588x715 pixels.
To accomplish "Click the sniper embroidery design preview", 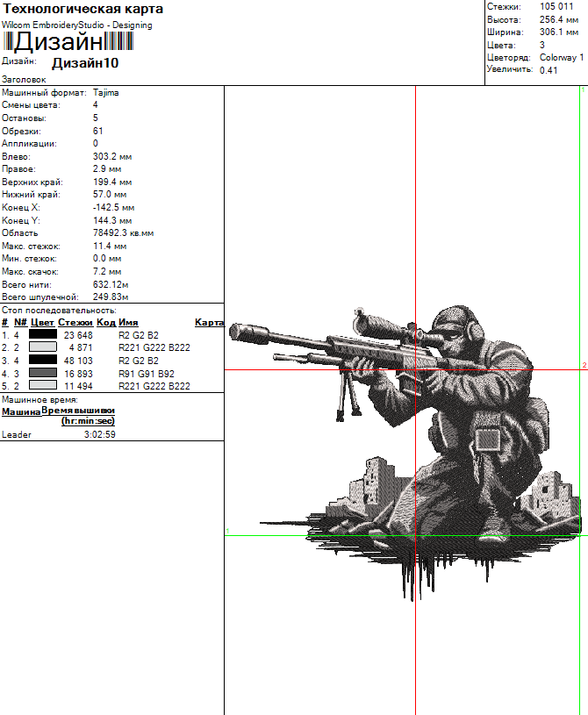I will click(x=406, y=452).
